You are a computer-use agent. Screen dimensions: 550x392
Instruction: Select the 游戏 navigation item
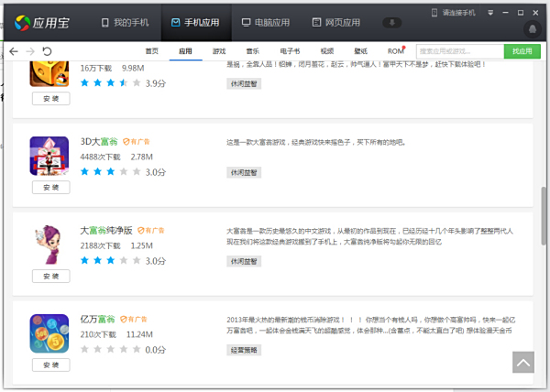pos(219,51)
